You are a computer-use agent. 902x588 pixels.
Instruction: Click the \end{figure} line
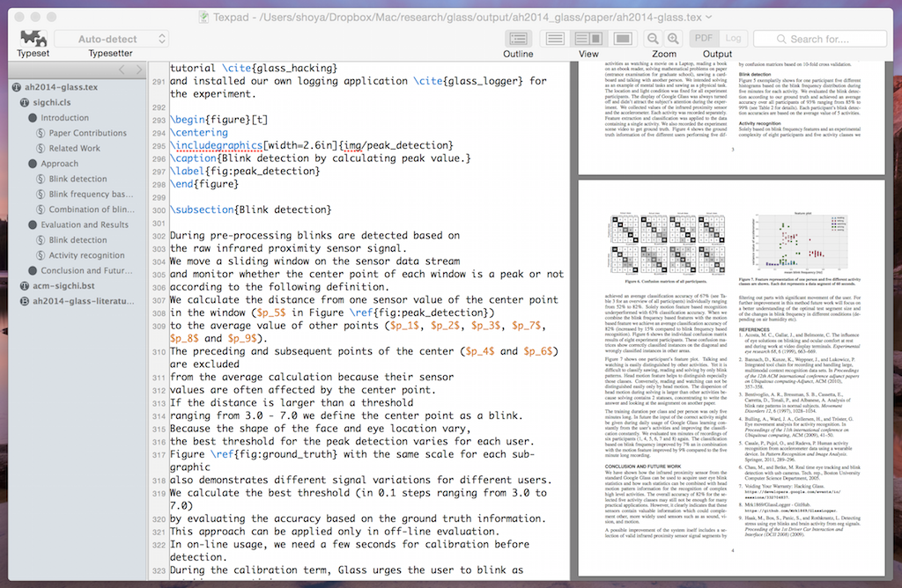[x=204, y=184]
